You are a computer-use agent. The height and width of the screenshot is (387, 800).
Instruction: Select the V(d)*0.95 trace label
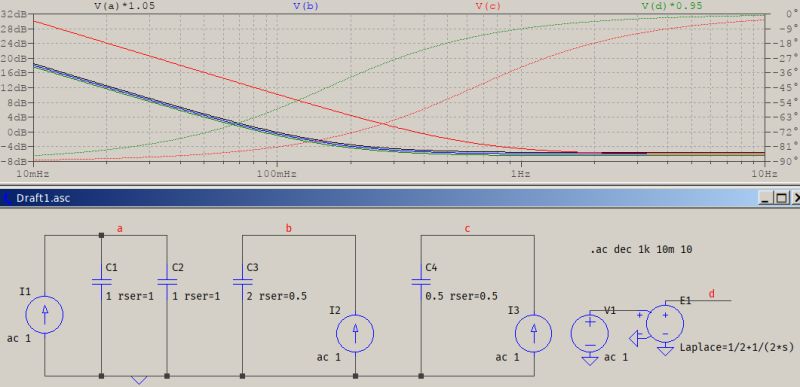coord(671,6)
